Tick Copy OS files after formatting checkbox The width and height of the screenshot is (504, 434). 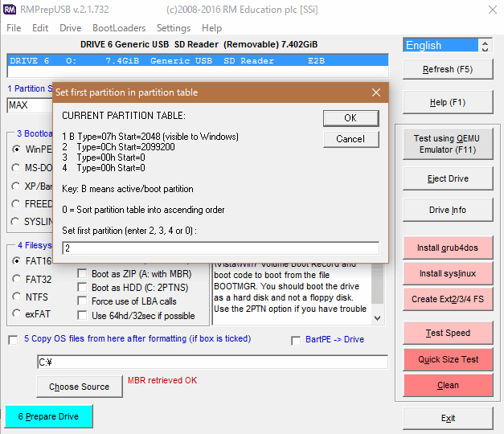tap(13, 340)
